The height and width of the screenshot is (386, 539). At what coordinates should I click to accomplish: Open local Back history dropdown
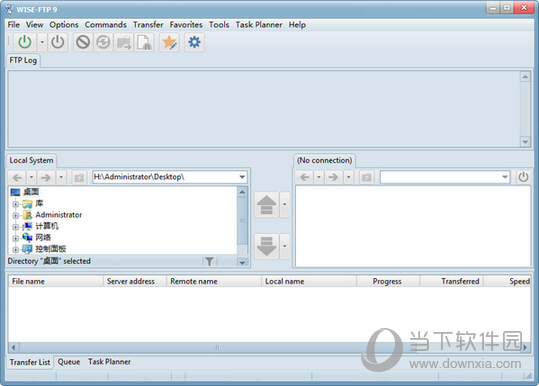(31, 177)
